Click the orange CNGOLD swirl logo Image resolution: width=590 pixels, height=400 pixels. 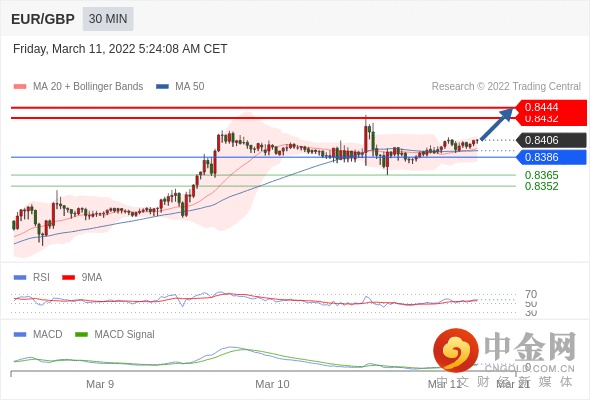click(456, 350)
